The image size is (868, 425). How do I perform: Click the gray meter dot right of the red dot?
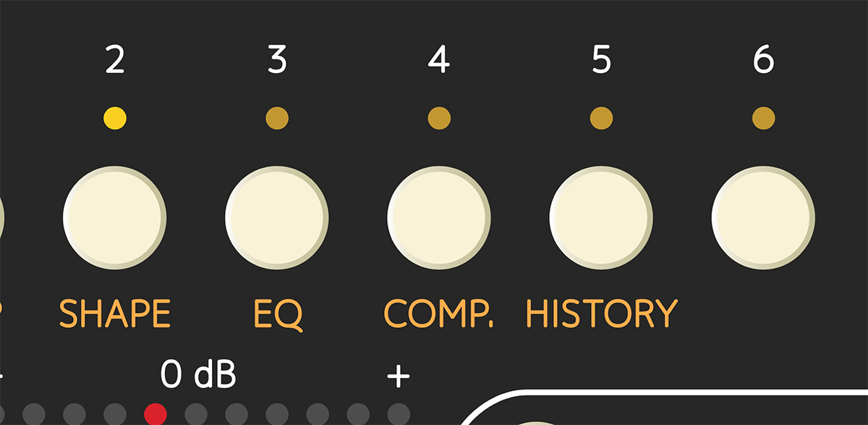pos(196,414)
